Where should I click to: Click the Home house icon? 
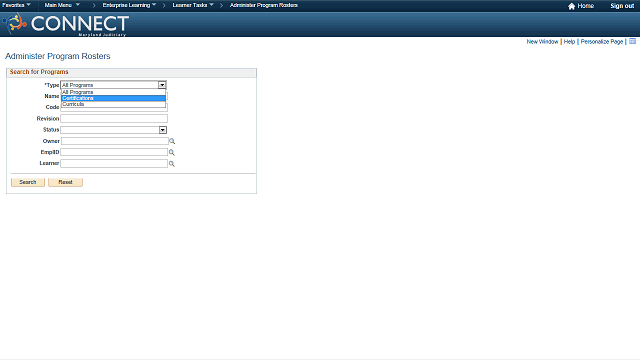click(x=571, y=6)
